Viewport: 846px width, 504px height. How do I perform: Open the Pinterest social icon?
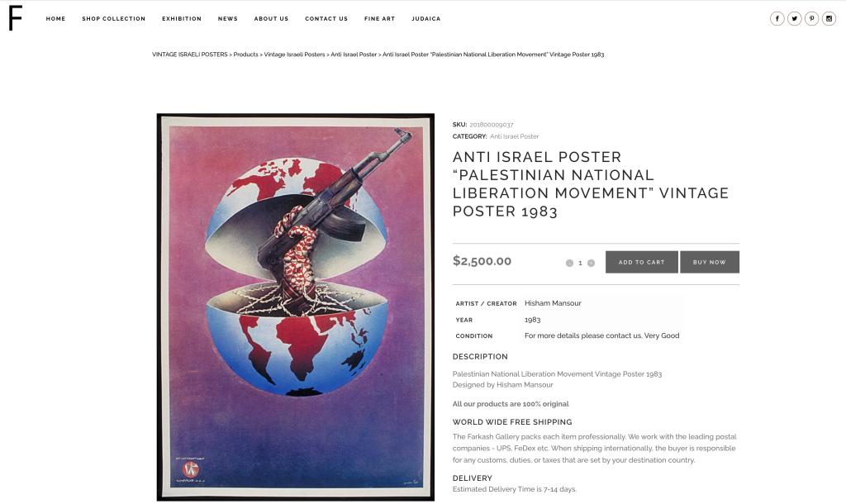(811, 18)
